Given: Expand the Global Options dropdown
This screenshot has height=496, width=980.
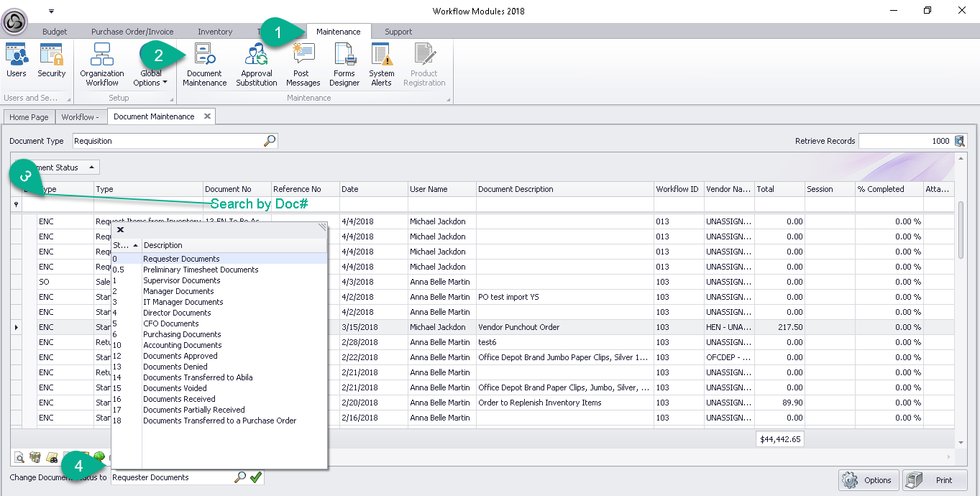Looking at the screenshot, I should click(150, 78).
